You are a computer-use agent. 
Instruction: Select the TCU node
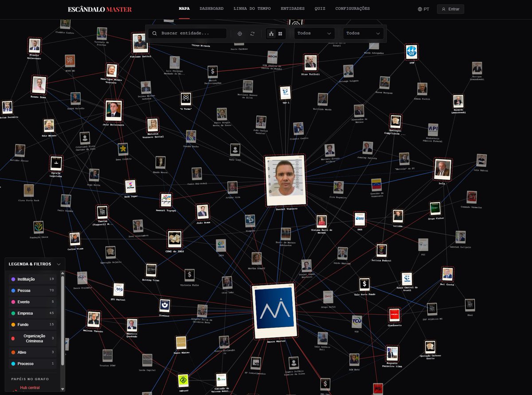click(356, 321)
